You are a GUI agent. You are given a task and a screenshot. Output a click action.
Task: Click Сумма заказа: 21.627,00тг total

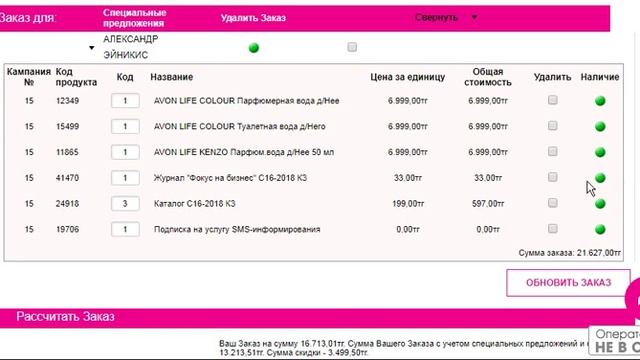pyautogui.click(x=570, y=253)
